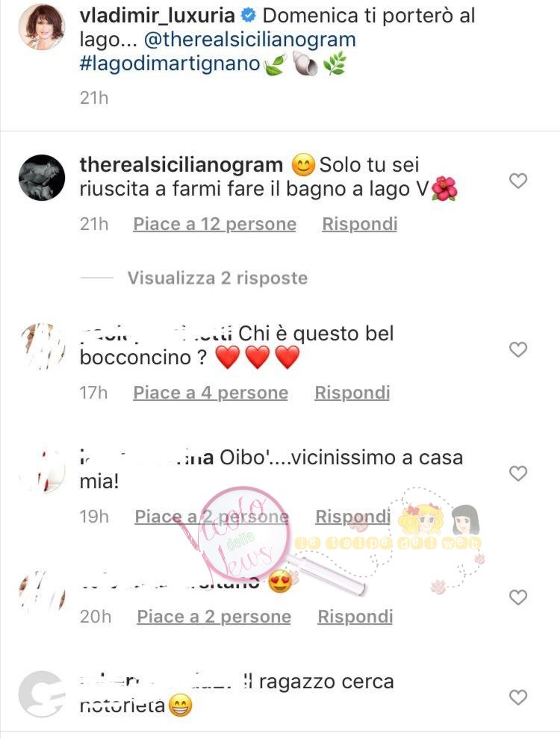The height and width of the screenshot is (739, 560).
Task: Open therealsicilianogram avatar
Action: coord(42,177)
